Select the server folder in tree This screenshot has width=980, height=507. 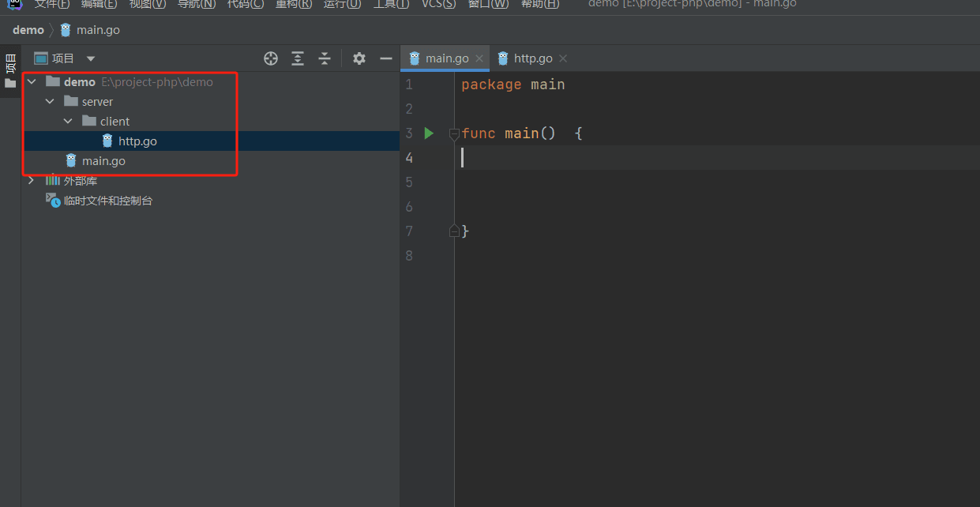pos(97,102)
